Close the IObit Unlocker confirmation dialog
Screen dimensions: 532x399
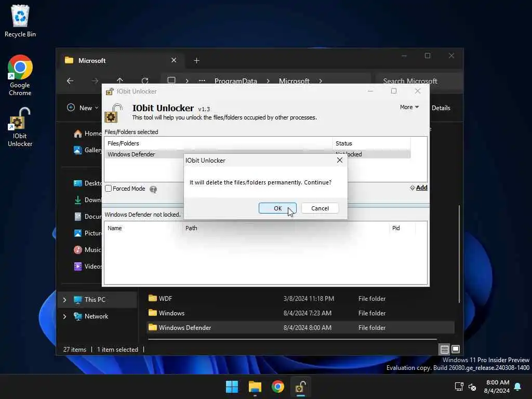(x=340, y=160)
